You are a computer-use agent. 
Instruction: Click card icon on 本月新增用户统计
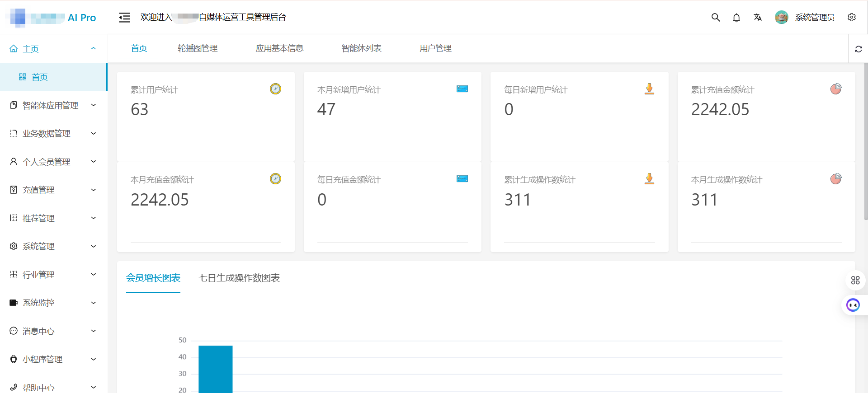[x=462, y=89]
